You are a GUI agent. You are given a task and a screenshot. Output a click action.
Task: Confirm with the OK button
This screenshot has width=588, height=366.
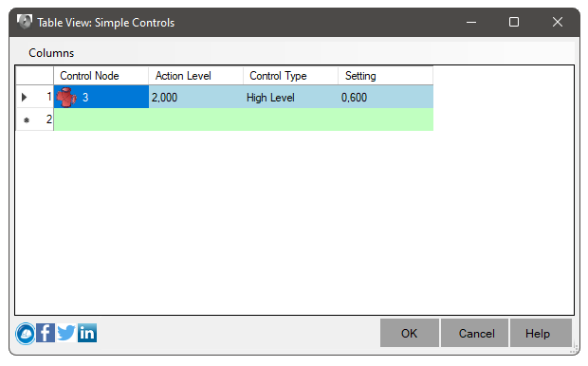point(410,333)
